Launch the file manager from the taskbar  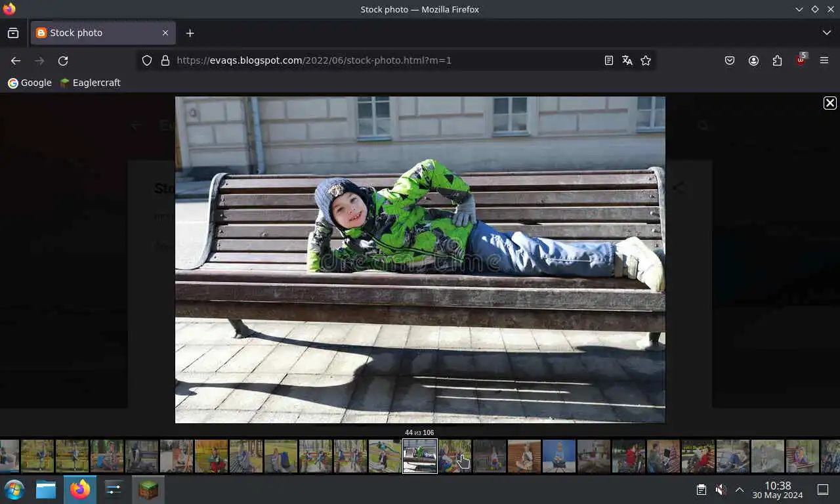point(46,490)
